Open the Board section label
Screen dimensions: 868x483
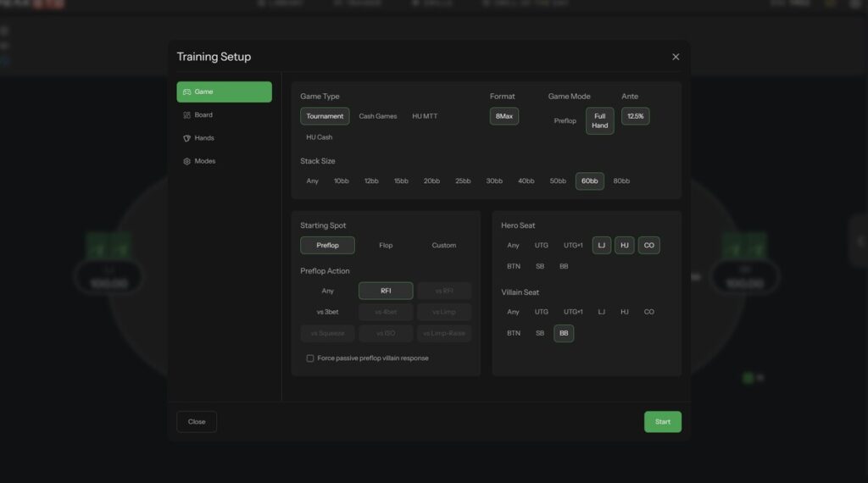[x=203, y=115]
